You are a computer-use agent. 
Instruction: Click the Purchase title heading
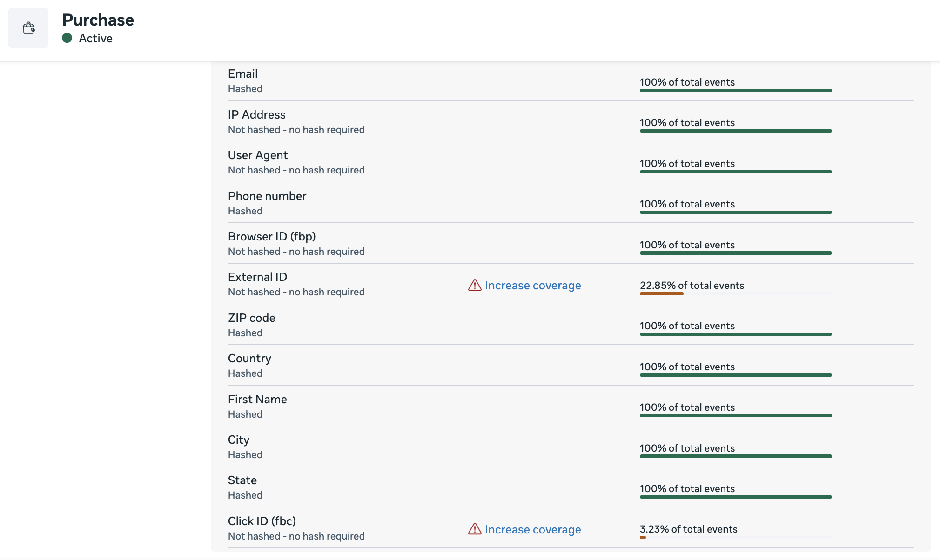click(98, 20)
